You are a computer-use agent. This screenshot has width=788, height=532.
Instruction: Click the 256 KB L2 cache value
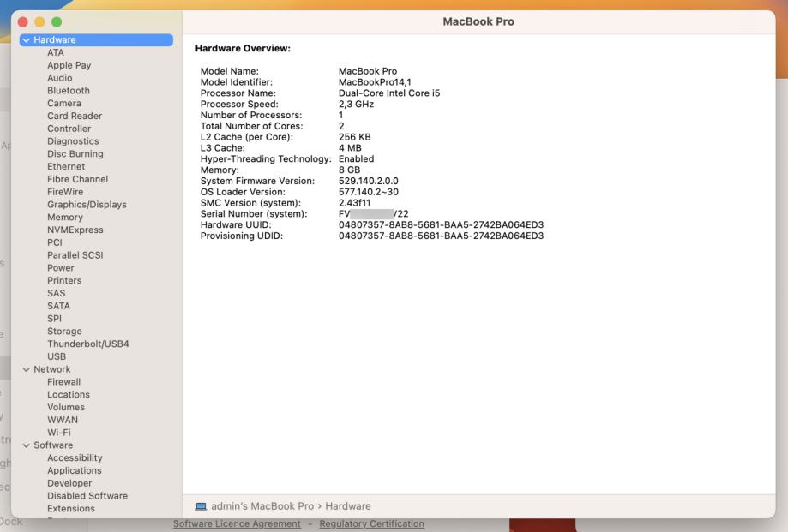coord(354,137)
